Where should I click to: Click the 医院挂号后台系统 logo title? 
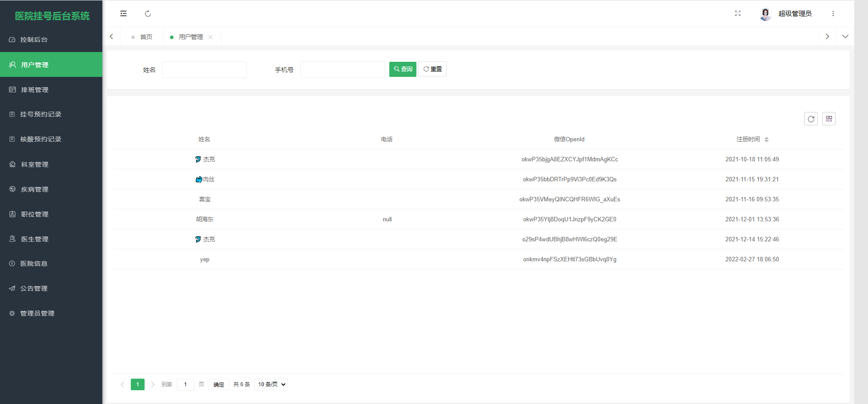[x=52, y=16]
